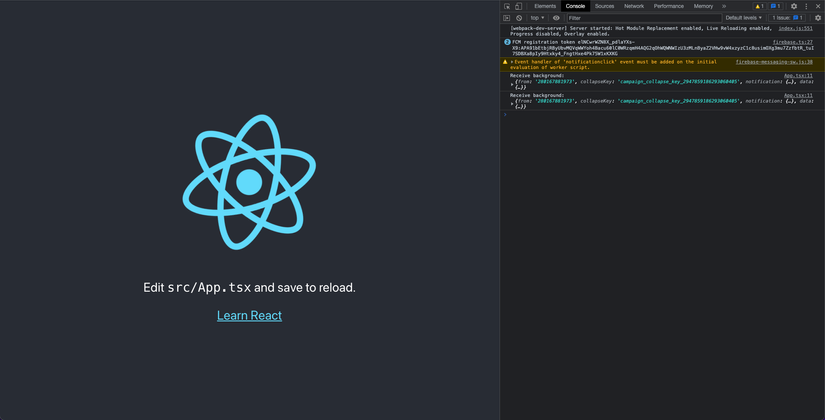This screenshot has height=420, width=825.
Task: Open the index.js:551 source link
Action: point(796,28)
